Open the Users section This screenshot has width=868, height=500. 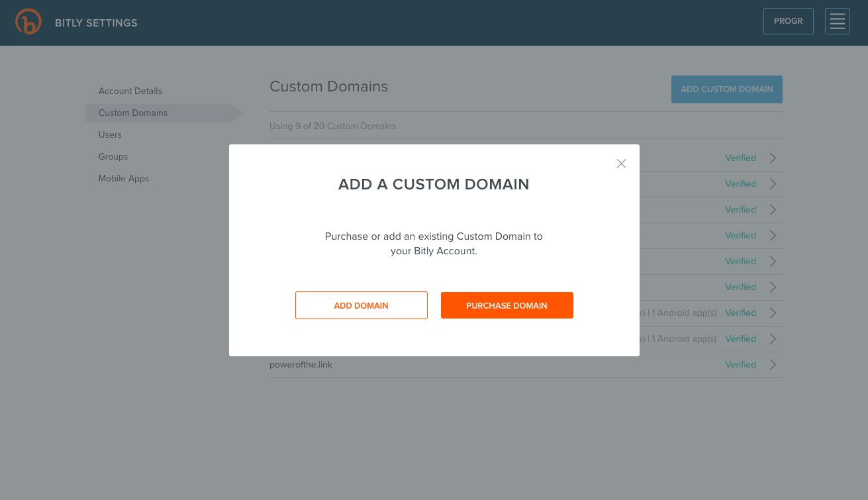pos(110,134)
